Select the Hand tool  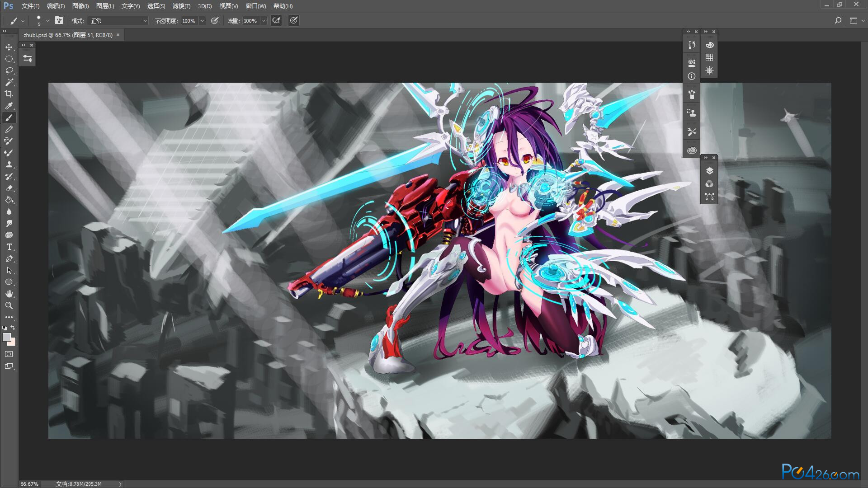[9, 294]
